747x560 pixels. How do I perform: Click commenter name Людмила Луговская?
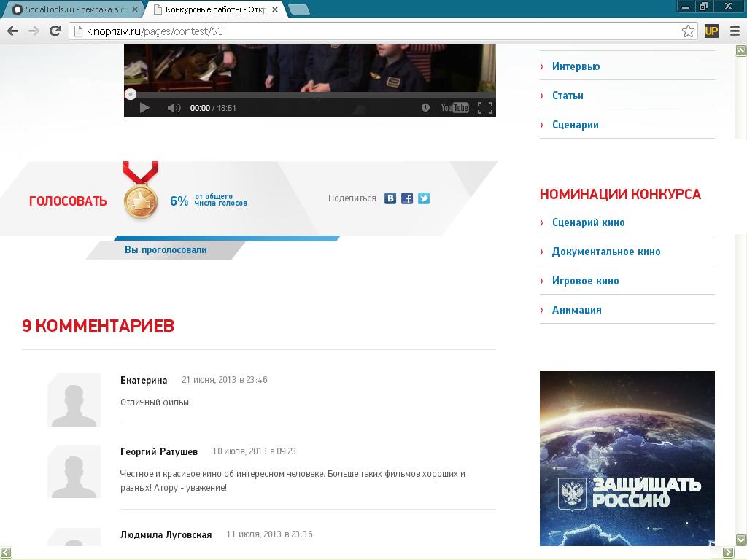(166, 534)
